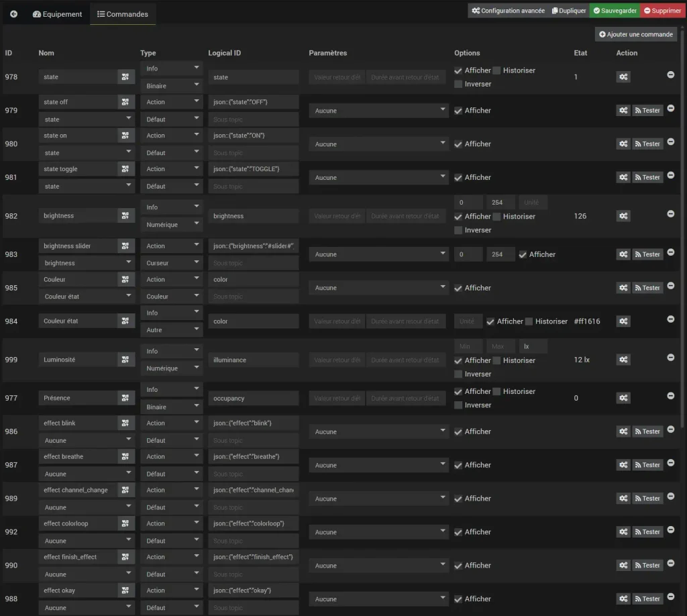687x616 pixels.
Task: Remove effect colorloop command 992
Action: coord(670,529)
